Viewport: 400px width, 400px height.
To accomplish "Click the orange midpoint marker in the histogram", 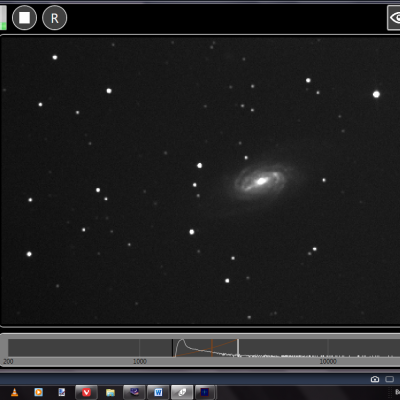I will tap(212, 348).
